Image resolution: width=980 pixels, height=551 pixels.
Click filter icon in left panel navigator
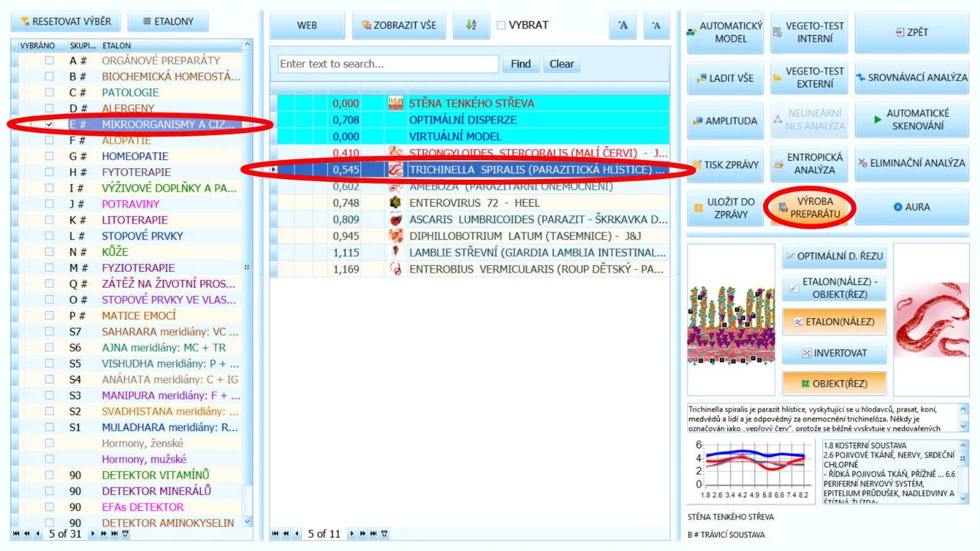pos(126,533)
